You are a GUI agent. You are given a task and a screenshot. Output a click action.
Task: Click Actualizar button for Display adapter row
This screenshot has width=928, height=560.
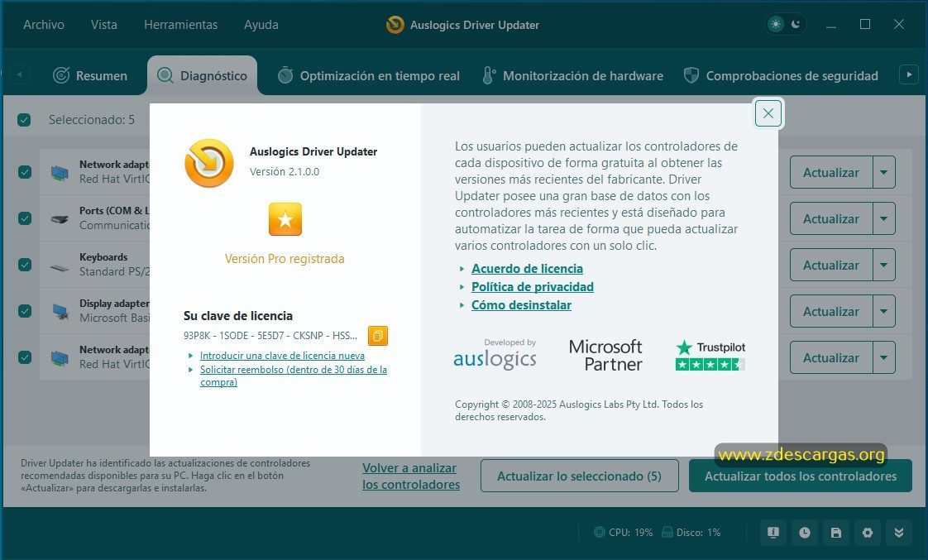coord(831,311)
